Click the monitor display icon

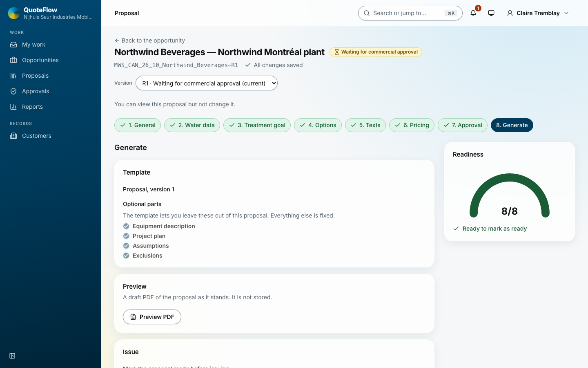(491, 13)
